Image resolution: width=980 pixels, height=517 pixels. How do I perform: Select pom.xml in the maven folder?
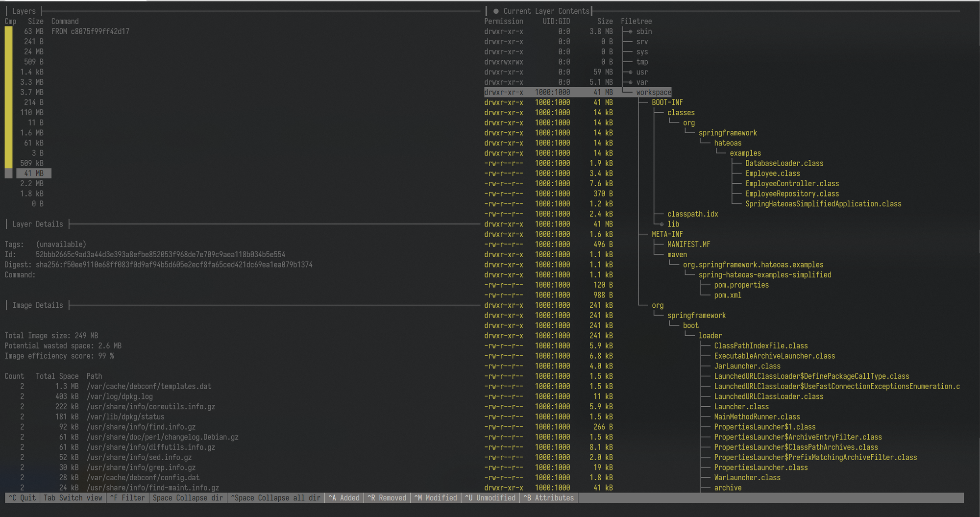[728, 295]
